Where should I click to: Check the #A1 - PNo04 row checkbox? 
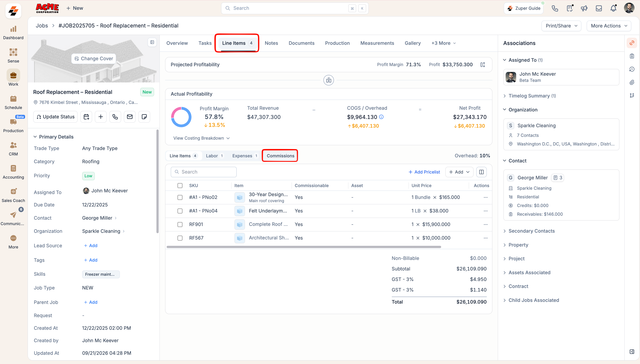(x=180, y=211)
